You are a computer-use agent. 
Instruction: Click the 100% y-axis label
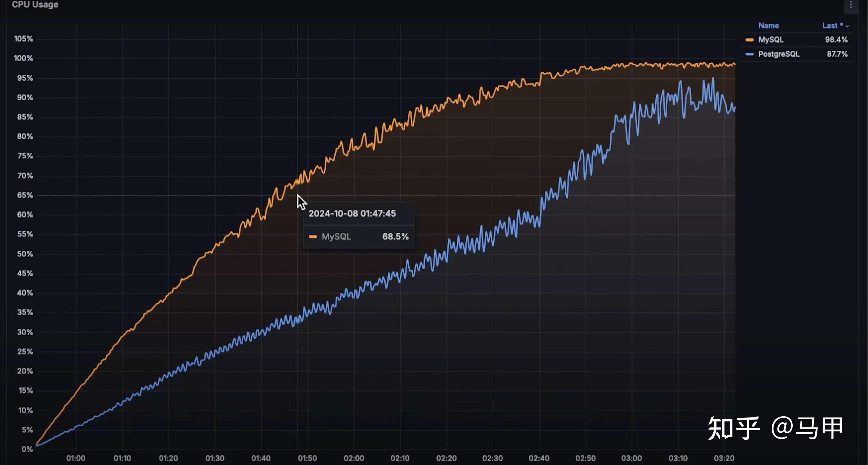23,58
